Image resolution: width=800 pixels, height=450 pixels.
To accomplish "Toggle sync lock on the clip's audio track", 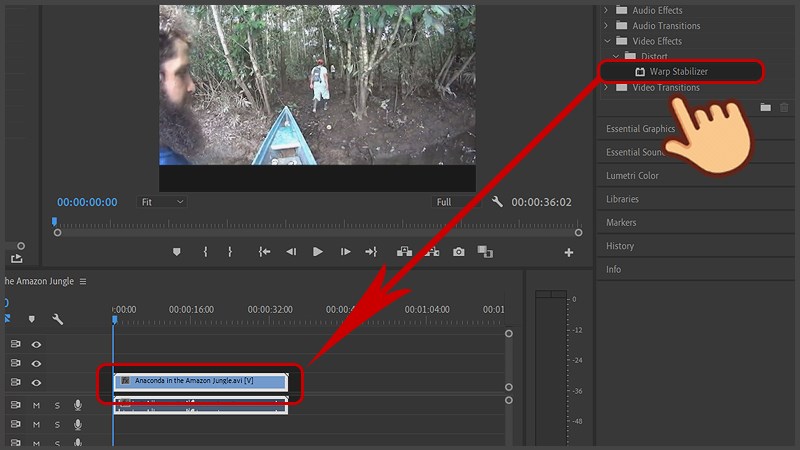I will [x=16, y=405].
